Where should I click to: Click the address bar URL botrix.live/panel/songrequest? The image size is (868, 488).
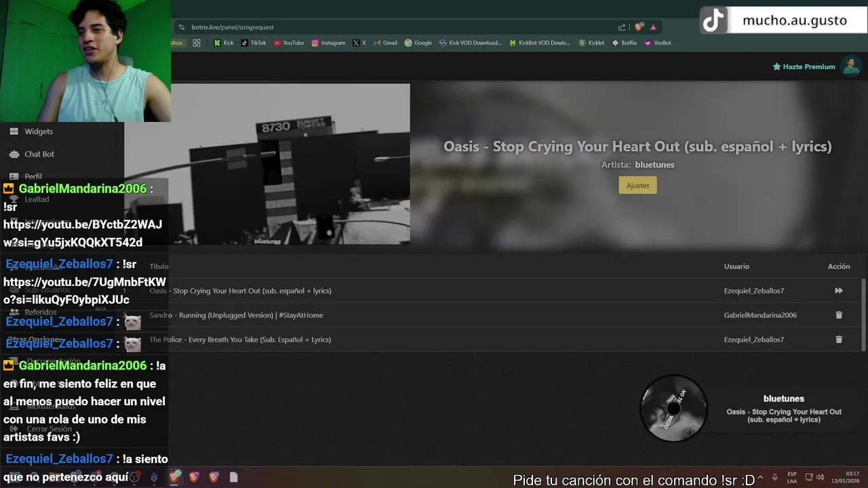[x=233, y=27]
